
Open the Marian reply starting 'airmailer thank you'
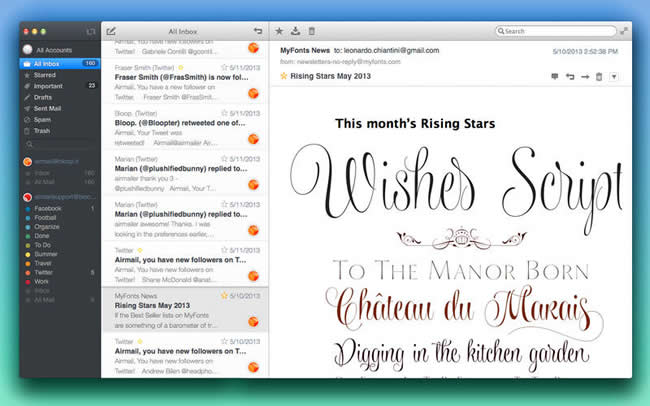tap(185, 173)
